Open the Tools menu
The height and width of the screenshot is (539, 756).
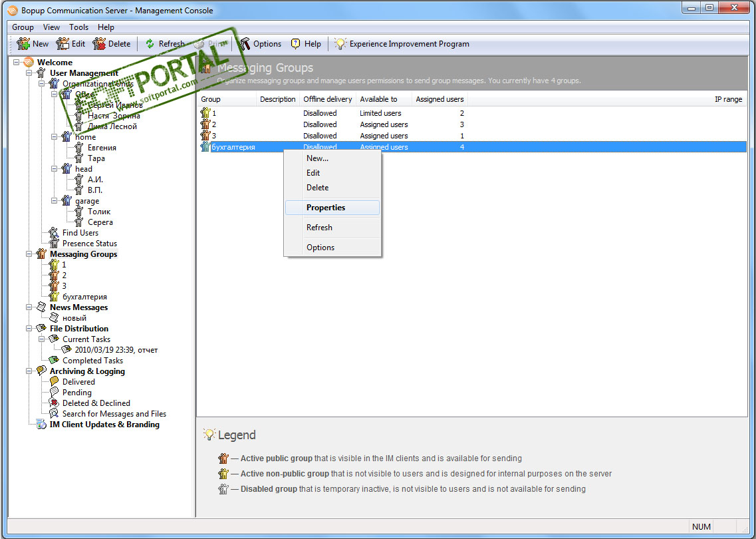(78, 27)
